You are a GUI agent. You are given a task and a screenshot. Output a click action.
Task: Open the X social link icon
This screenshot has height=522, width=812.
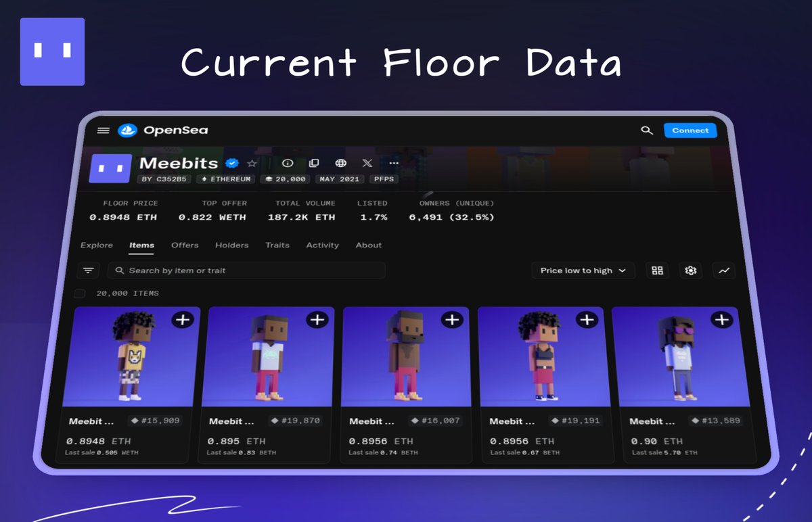[367, 164]
